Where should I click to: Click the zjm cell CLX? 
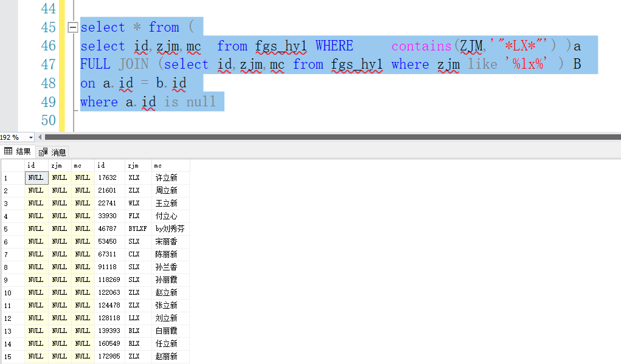(138, 255)
